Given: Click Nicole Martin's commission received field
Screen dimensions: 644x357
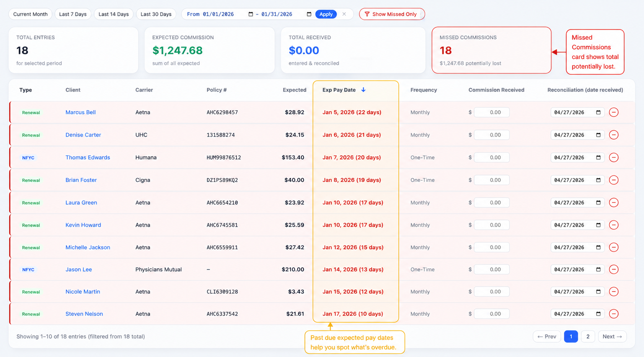Looking at the screenshot, I should (491, 291).
